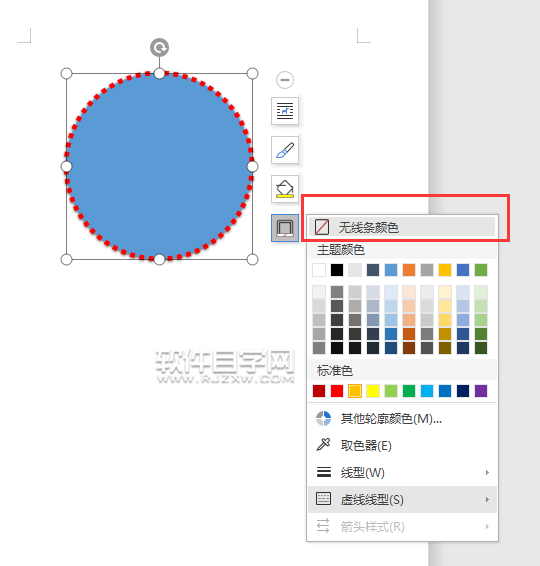Select the black theme color swatch
The width and height of the screenshot is (540, 566).
[337, 270]
